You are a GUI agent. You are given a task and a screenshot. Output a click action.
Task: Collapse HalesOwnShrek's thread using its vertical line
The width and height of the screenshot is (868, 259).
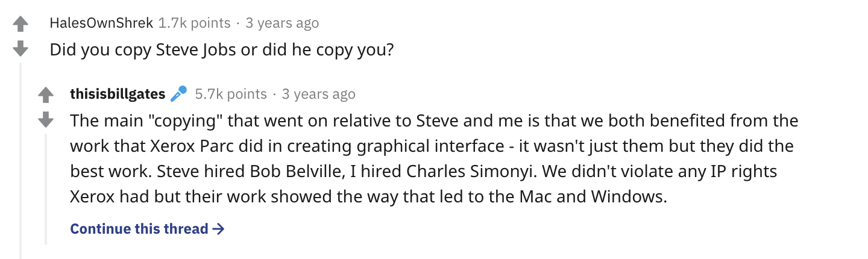pos(21,157)
